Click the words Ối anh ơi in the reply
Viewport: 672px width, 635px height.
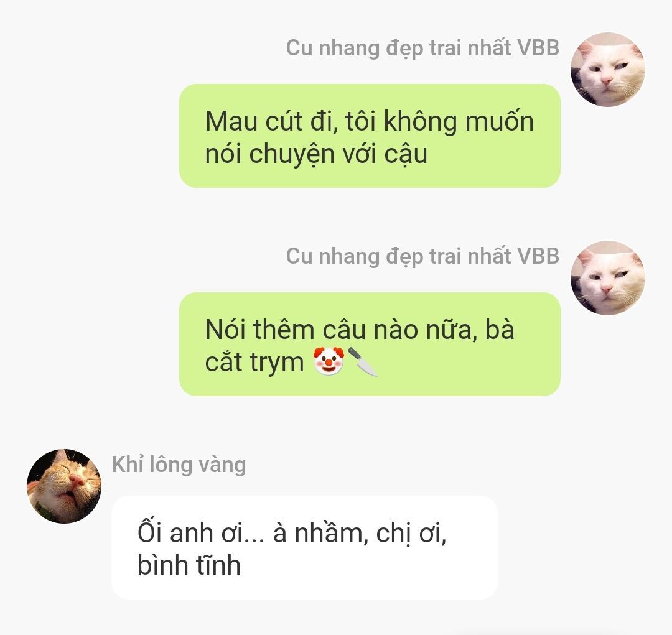201,532
